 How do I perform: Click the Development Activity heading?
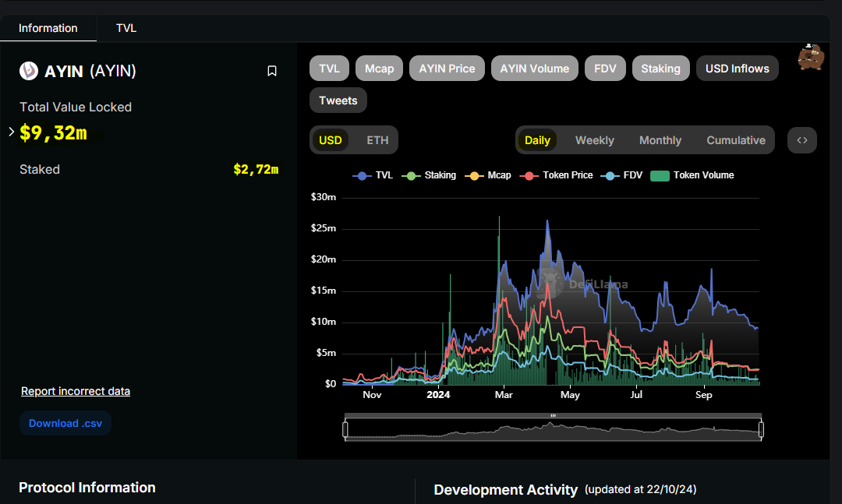(505, 489)
